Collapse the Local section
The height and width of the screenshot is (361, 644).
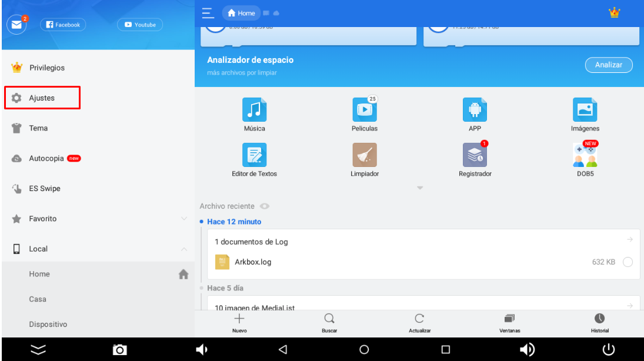(x=183, y=249)
